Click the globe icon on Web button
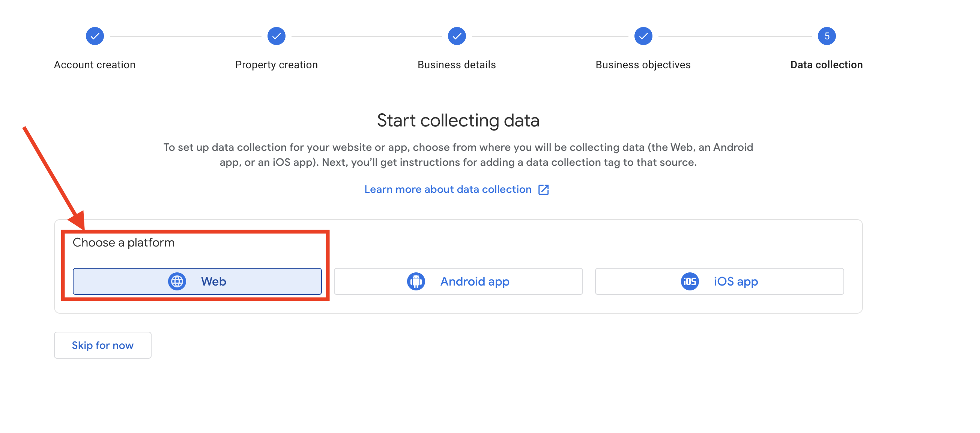Screen dimensions: 980x433 177,281
